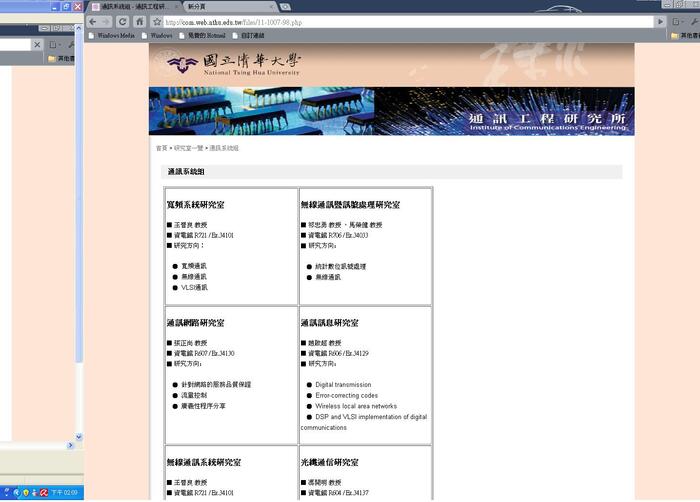The height and width of the screenshot is (502, 700).
Task: Open the page menu icon in the front browser
Action: pyautogui.click(x=678, y=21)
